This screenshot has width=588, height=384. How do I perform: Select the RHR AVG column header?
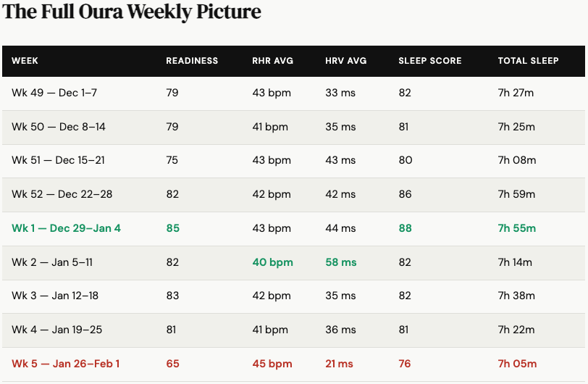[272, 61]
